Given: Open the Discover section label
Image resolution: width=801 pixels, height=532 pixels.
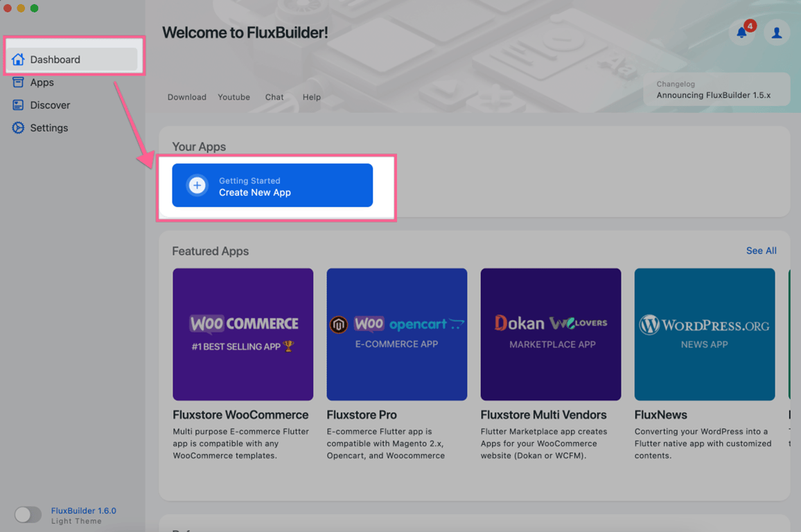Looking at the screenshot, I should (x=50, y=105).
